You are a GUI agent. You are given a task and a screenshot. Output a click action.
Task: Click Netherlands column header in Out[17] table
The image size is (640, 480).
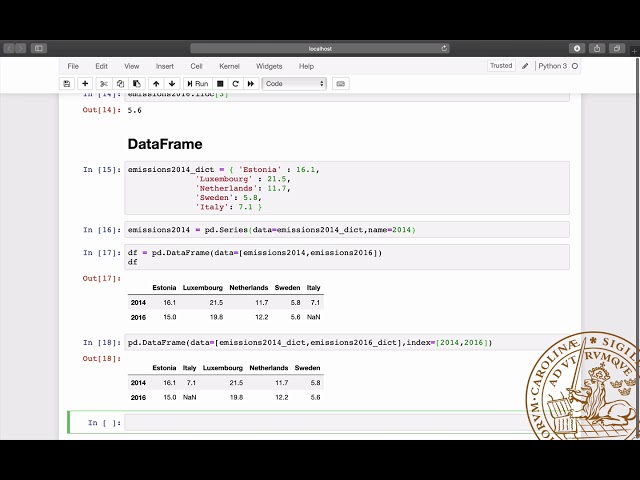(249, 288)
